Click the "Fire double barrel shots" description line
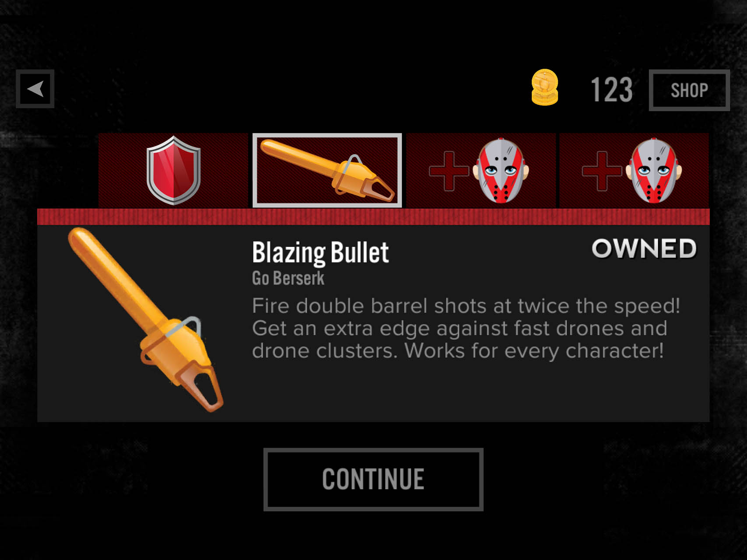This screenshot has width=747, height=560. click(466, 306)
